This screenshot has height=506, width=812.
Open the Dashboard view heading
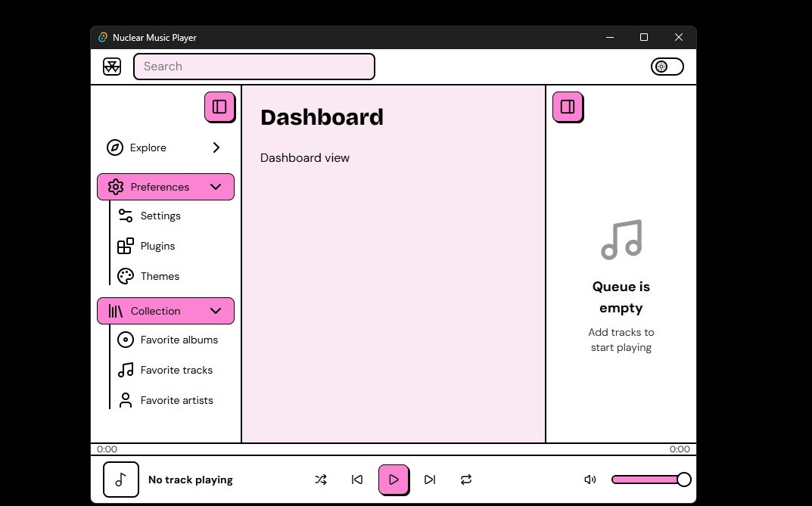(x=322, y=117)
